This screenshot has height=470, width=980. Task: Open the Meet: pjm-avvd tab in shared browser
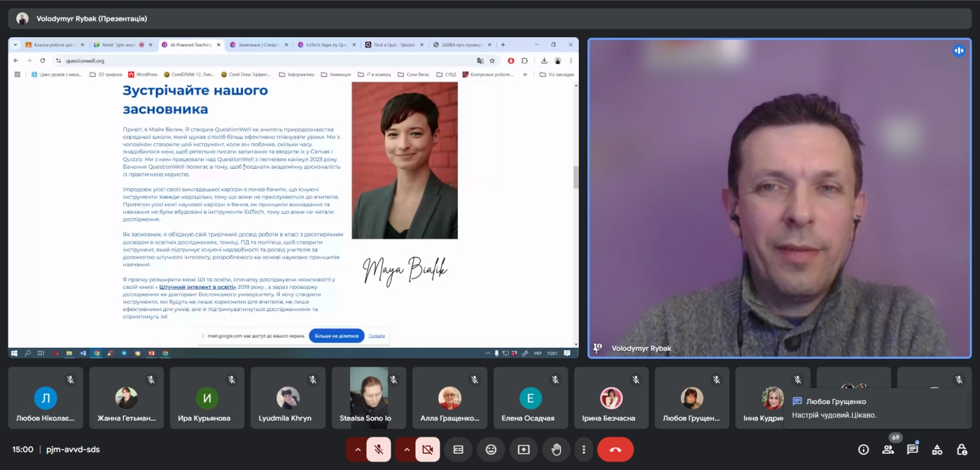122,44
